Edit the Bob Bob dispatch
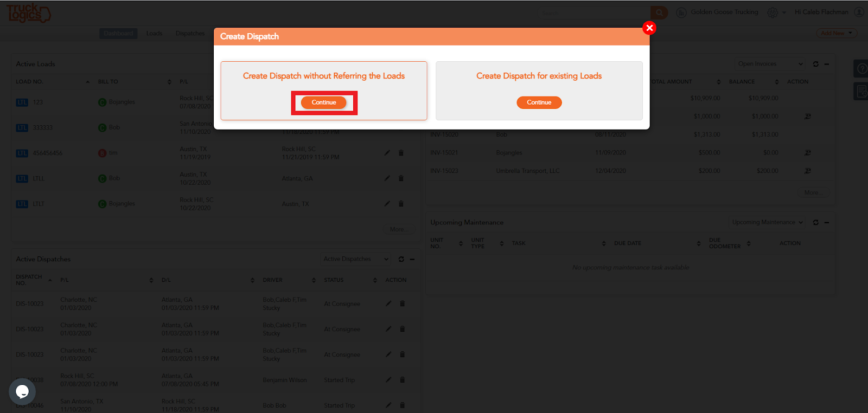This screenshot has width=868, height=413. click(x=388, y=405)
